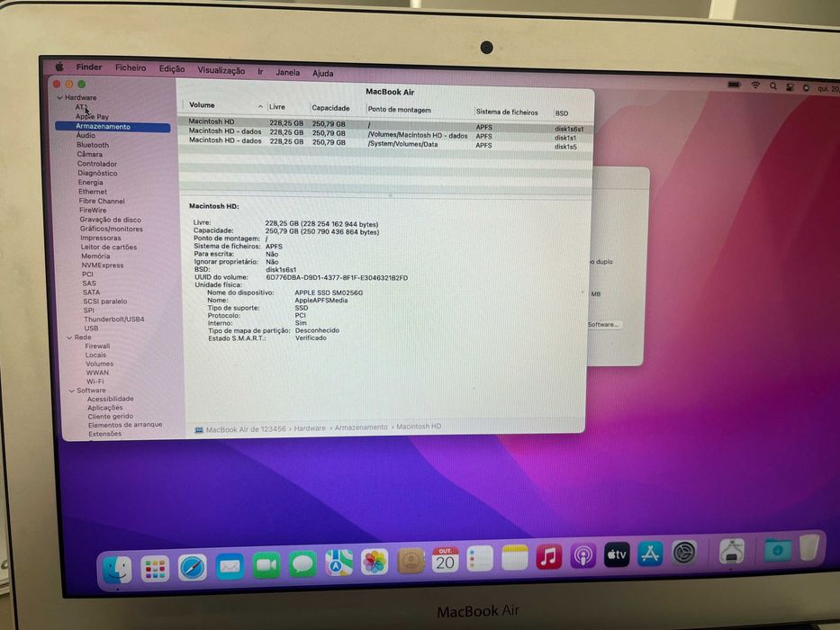Click Hardware in the path bar

click(x=310, y=428)
